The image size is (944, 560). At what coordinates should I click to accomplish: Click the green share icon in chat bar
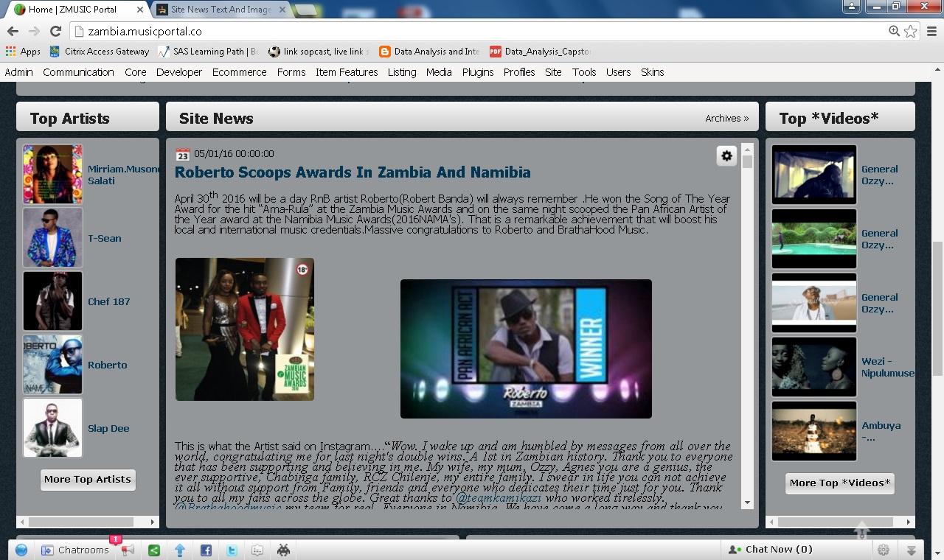point(154,550)
